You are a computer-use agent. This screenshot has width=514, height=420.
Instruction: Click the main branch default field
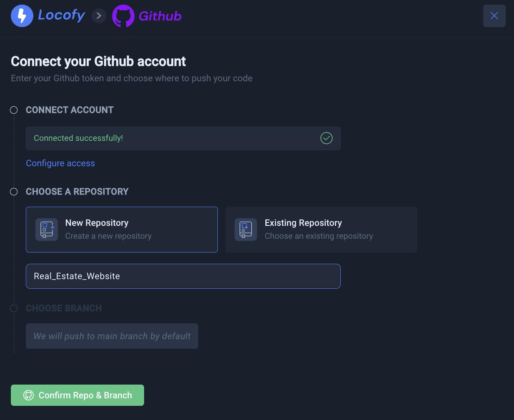(x=112, y=336)
